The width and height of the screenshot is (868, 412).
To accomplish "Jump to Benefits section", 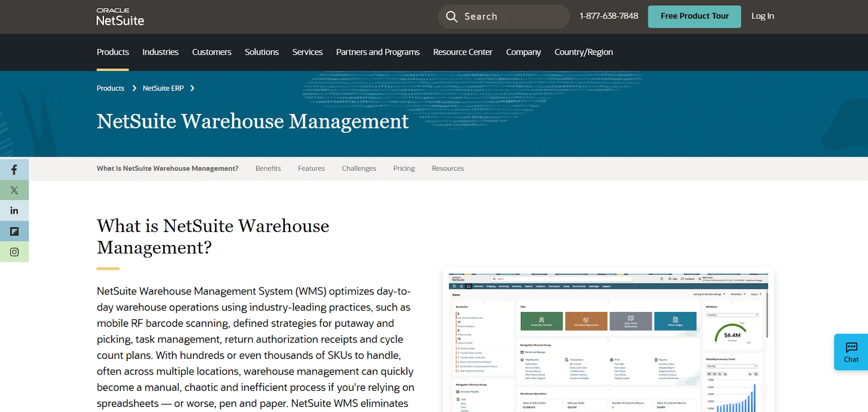I will pyautogui.click(x=268, y=169).
